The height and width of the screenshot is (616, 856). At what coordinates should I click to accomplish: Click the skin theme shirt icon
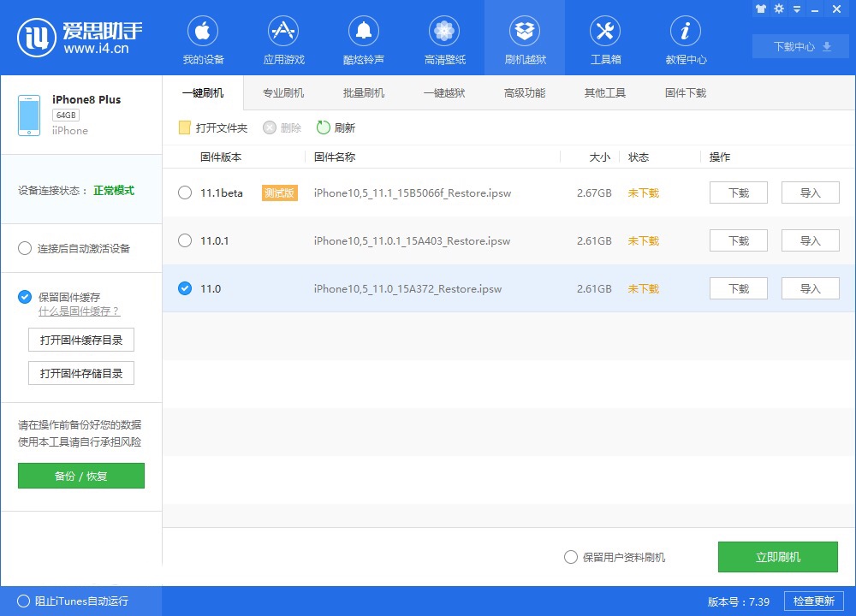click(760, 9)
